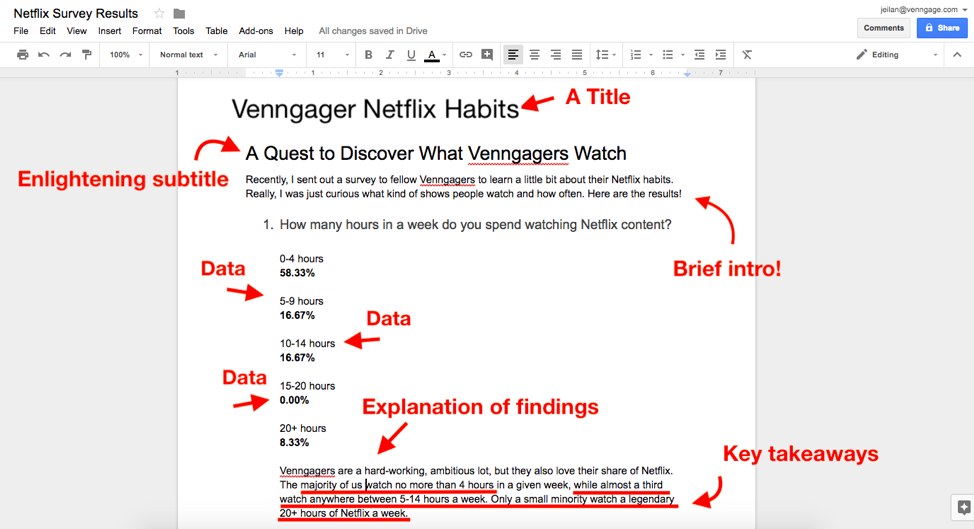
Task: Open bulleted list style dropdown arrow
Action: (683, 55)
